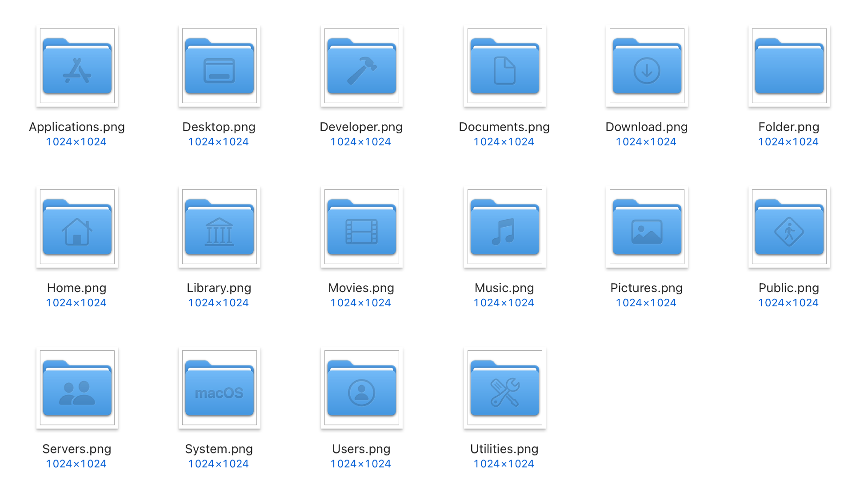The image size is (868, 489).
Task: Select the Pictures folder icon with photo symbol
Action: click(647, 227)
